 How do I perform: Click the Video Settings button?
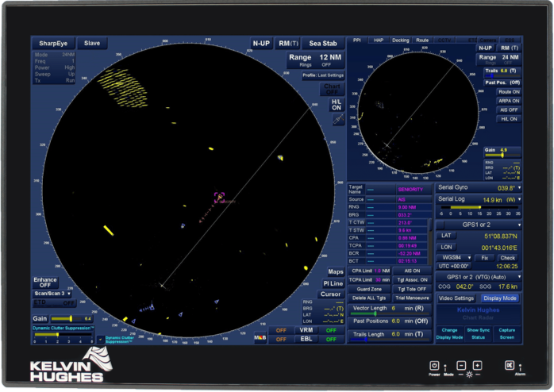click(456, 298)
